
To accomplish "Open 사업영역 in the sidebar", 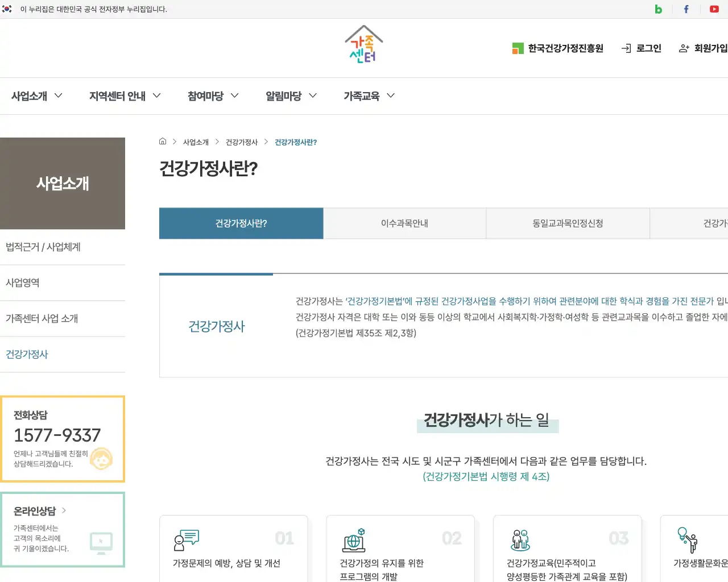I will point(63,283).
